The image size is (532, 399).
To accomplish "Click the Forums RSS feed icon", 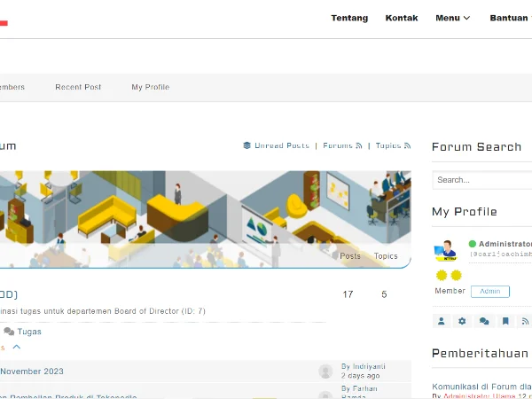I will 359,145.
